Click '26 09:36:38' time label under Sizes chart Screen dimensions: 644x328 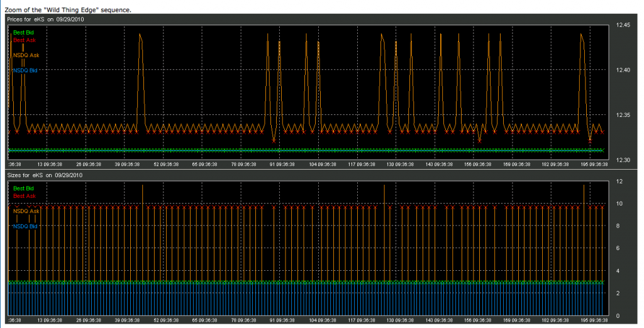(89, 320)
